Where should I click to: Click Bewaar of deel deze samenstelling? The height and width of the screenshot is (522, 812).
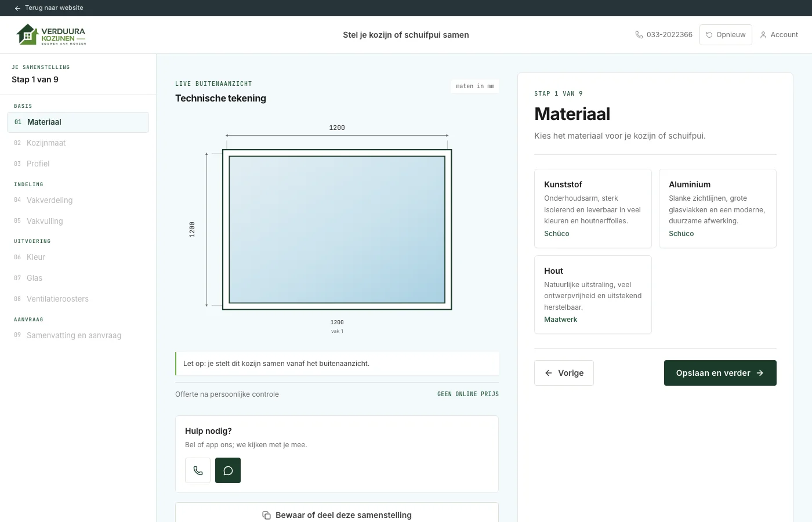(x=337, y=515)
